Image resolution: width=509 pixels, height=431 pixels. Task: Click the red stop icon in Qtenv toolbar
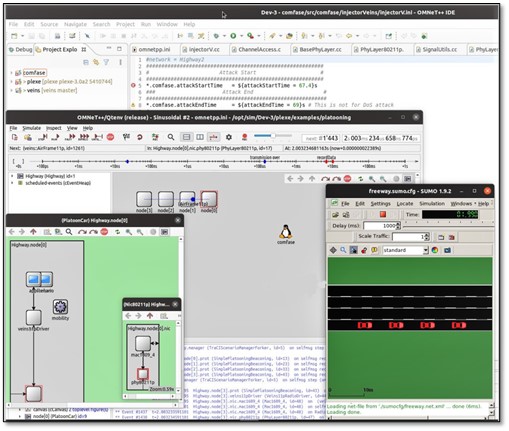(x=110, y=137)
